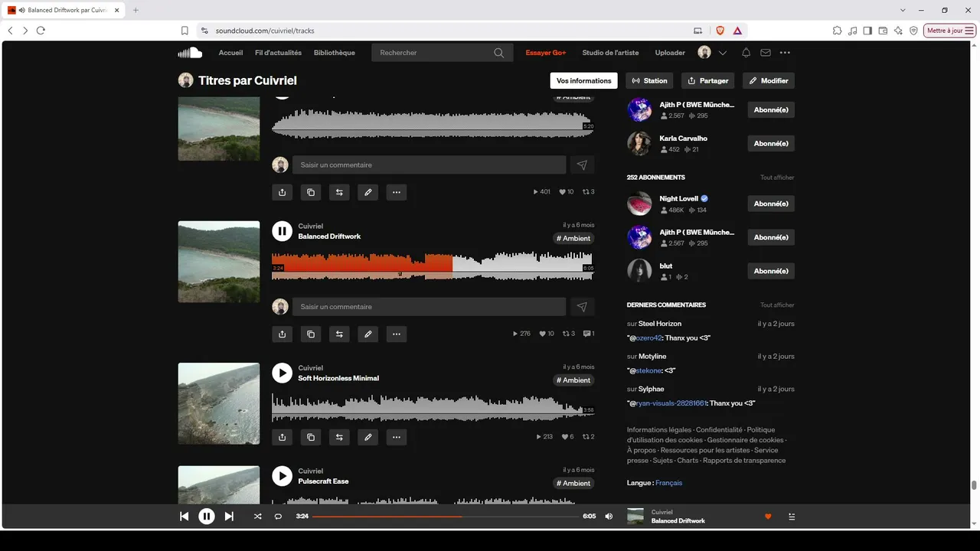Toggle repost on the 401-plays track
The width and height of the screenshot is (980, 551).
tap(339, 192)
